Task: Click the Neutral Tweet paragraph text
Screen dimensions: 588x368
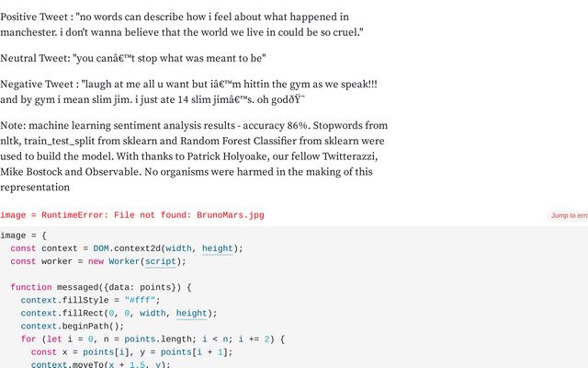Action: (x=133, y=58)
